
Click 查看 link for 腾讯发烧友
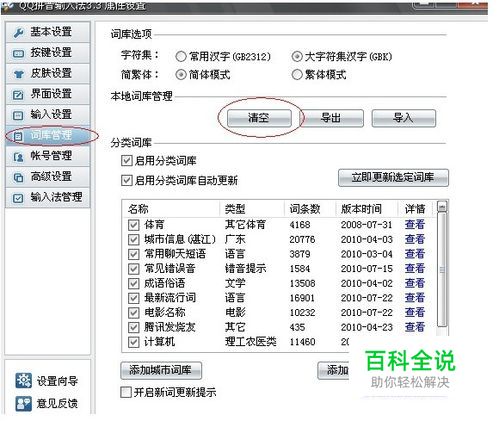tap(415, 327)
